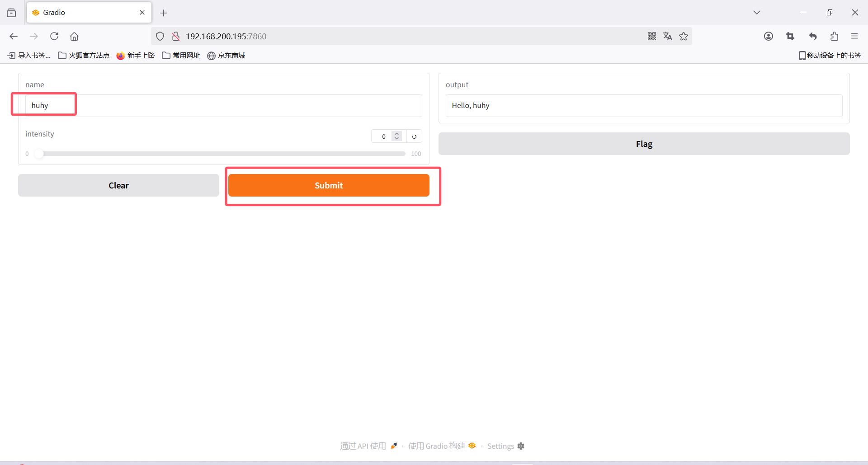
Task: Reset the intensity slider value
Action: tap(414, 136)
